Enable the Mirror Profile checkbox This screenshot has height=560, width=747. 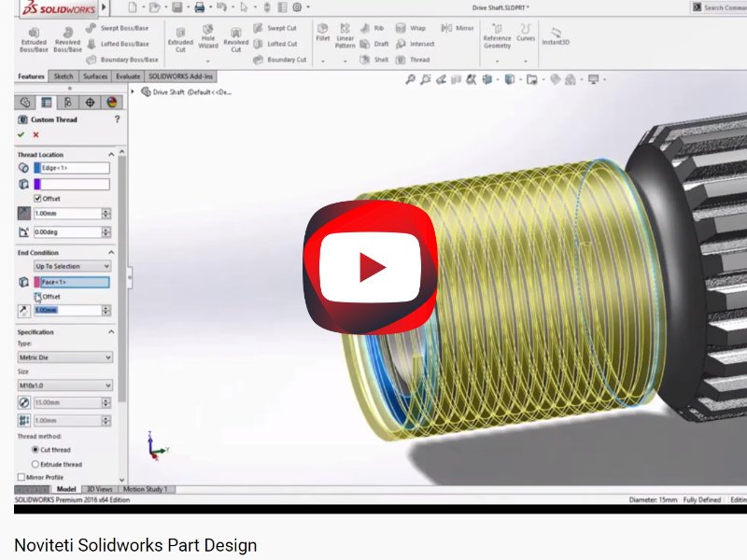tap(21, 477)
